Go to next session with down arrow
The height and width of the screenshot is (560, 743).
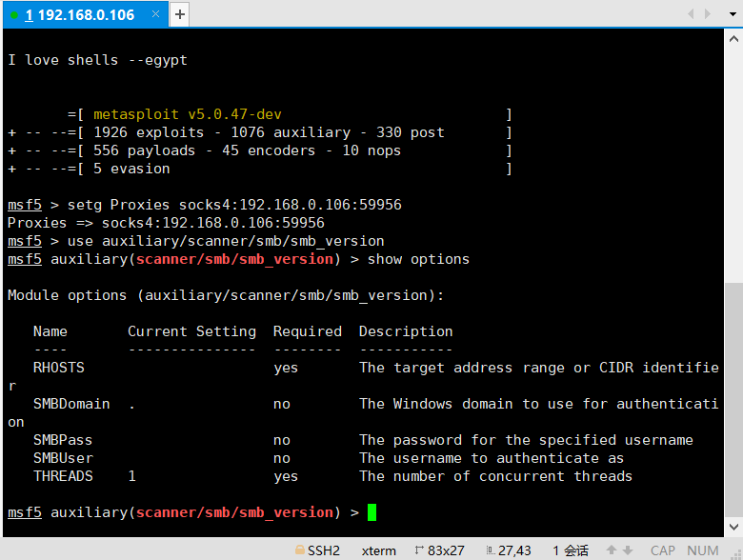pyautogui.click(x=630, y=550)
